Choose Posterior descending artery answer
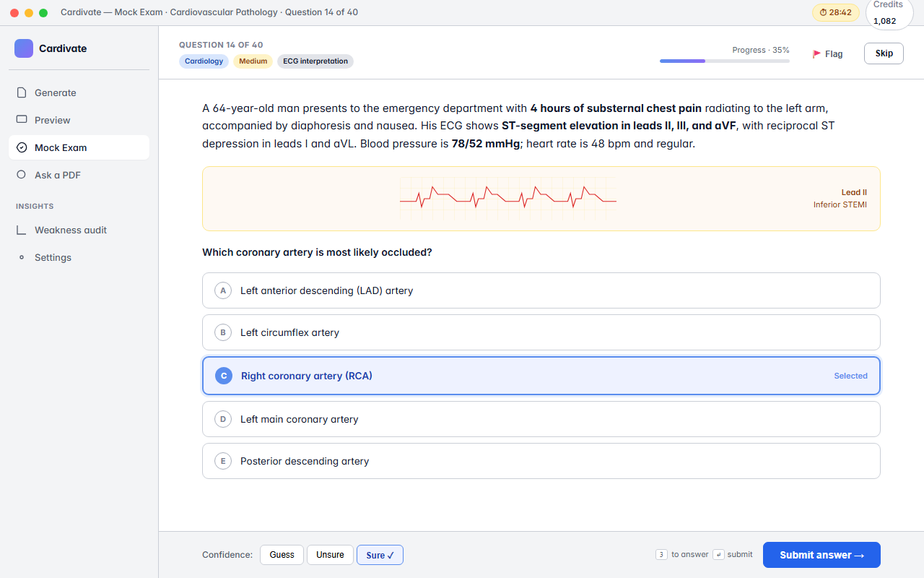This screenshot has height=578, width=924. (541, 461)
